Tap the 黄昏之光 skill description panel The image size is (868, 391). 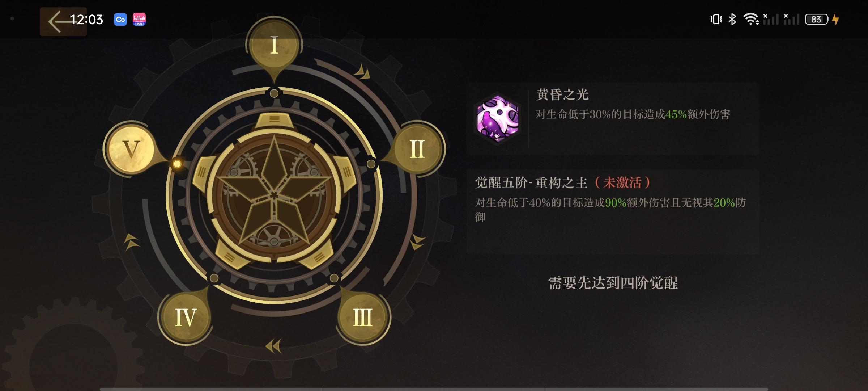(x=612, y=118)
